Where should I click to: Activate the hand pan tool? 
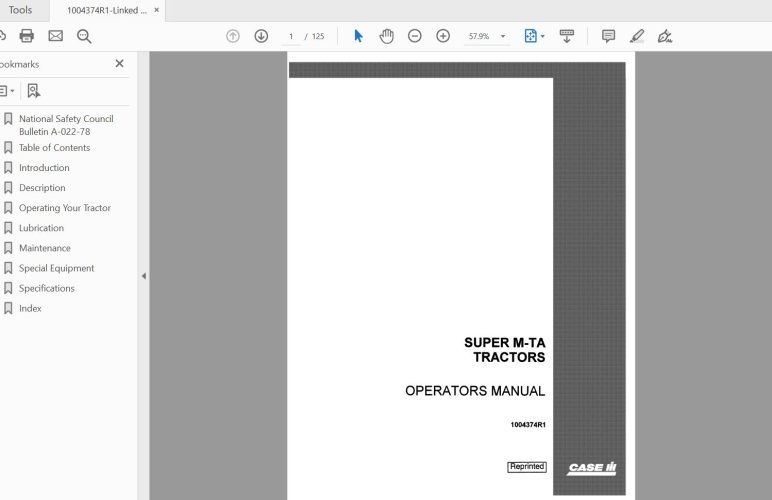tap(386, 36)
